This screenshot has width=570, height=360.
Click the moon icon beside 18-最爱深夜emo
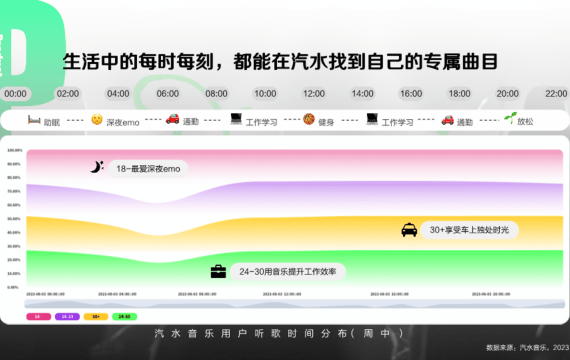97,167
